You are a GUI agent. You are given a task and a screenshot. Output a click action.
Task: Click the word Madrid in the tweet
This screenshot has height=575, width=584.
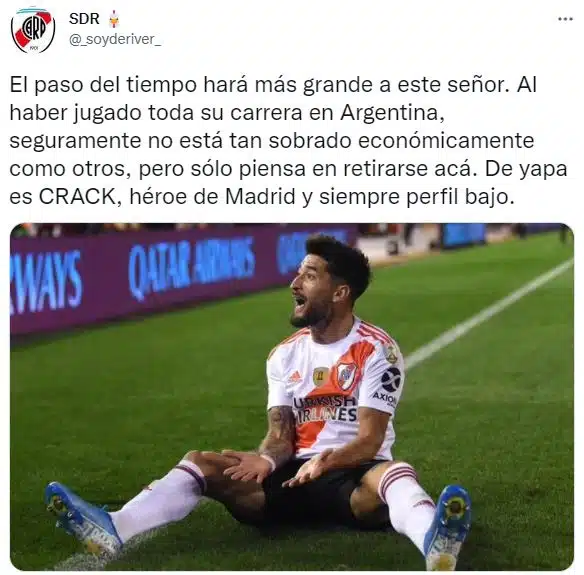tap(260, 197)
